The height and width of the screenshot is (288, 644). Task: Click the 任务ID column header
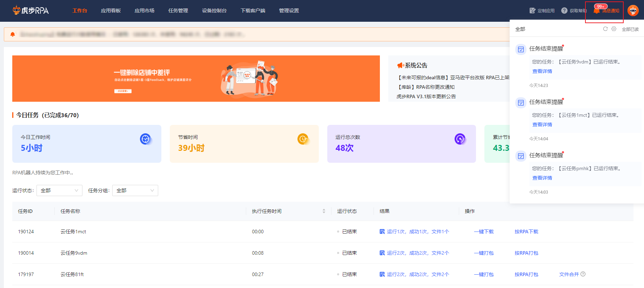(x=25, y=211)
